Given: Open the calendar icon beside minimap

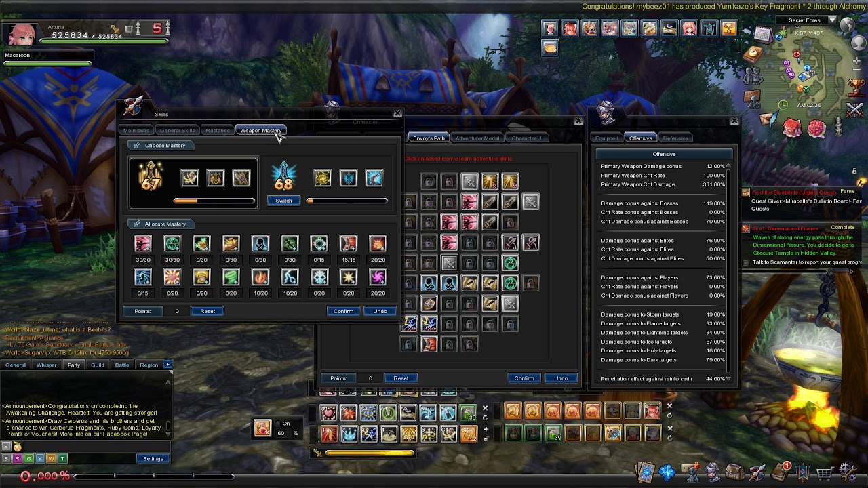Looking at the screenshot, I should 763,35.
